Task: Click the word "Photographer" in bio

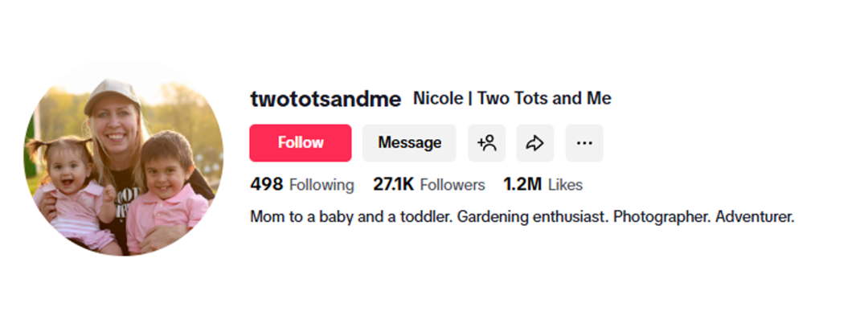Action: tap(661, 217)
